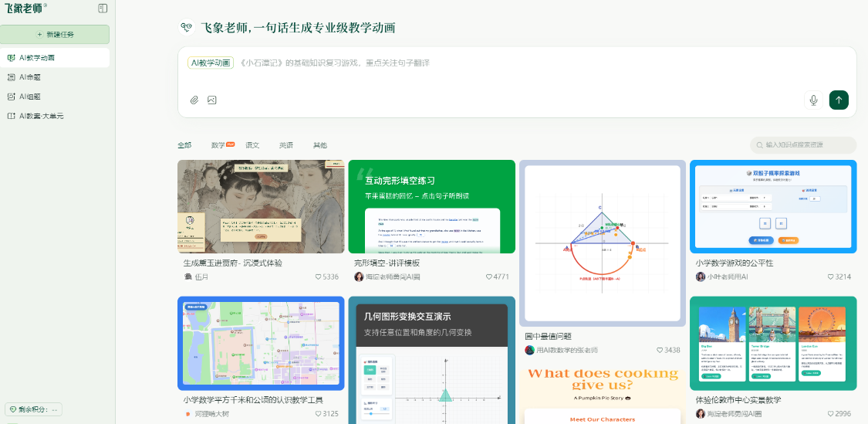Screen dimensions: 868x424
Task: Activate the microphone voice input
Action: point(812,100)
